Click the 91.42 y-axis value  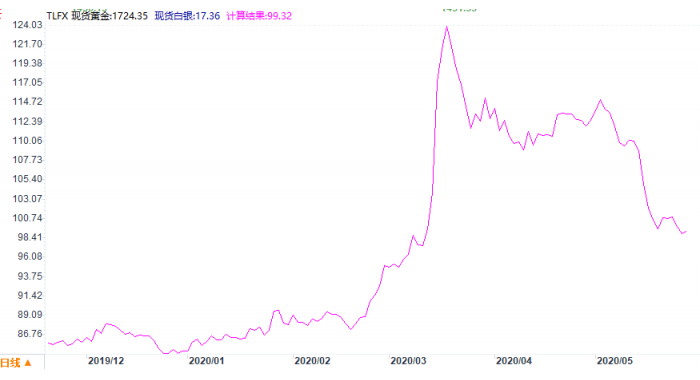click(x=30, y=295)
